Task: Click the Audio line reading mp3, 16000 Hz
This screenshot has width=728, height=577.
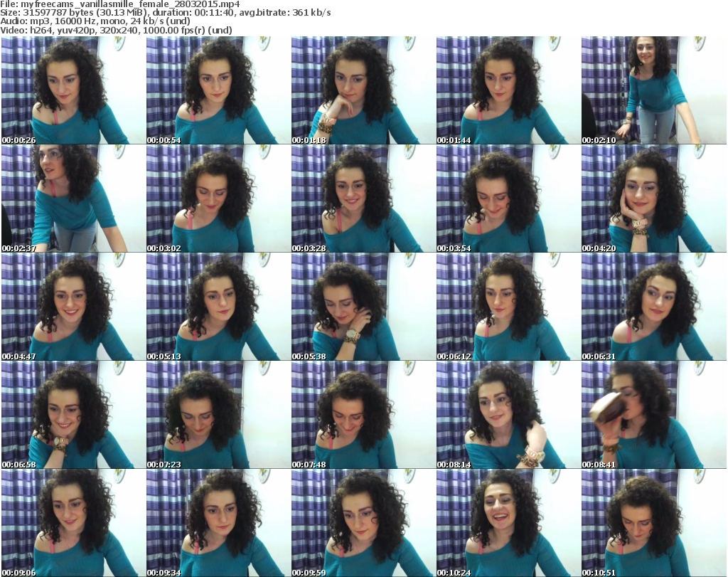Action: (95, 21)
